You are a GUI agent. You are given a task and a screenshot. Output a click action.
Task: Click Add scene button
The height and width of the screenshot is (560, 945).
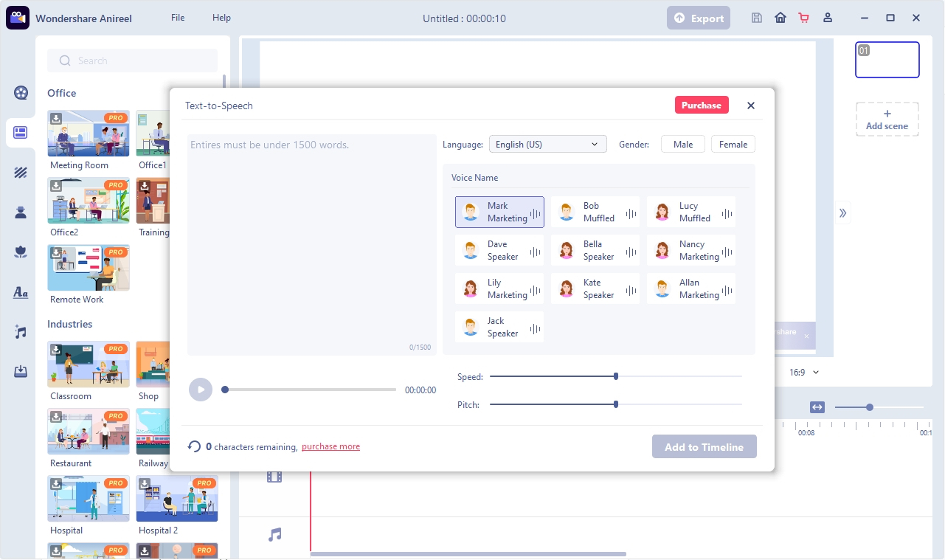tap(887, 120)
